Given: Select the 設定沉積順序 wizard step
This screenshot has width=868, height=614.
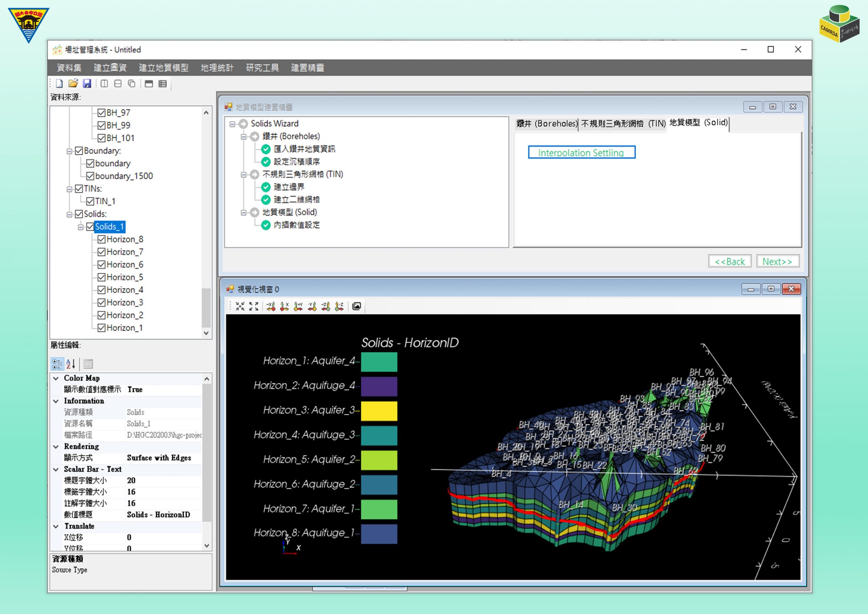Looking at the screenshot, I should [297, 162].
